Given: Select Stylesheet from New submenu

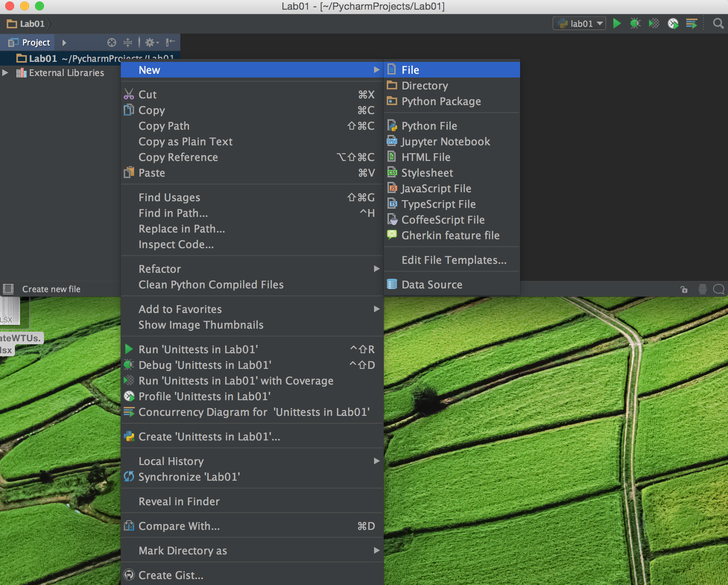Looking at the screenshot, I should [452, 173].
